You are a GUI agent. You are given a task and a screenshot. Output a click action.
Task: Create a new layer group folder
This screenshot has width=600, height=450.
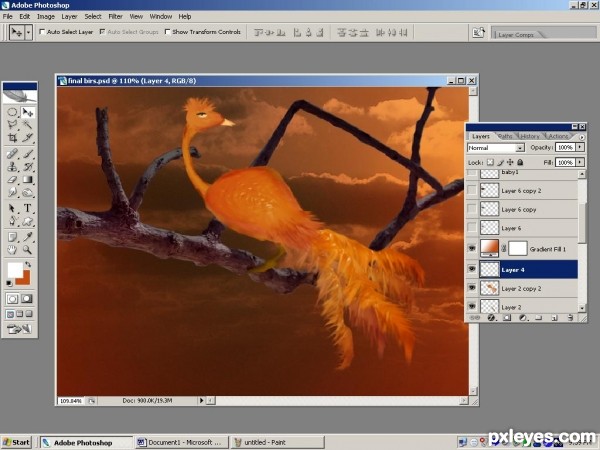(x=539, y=318)
